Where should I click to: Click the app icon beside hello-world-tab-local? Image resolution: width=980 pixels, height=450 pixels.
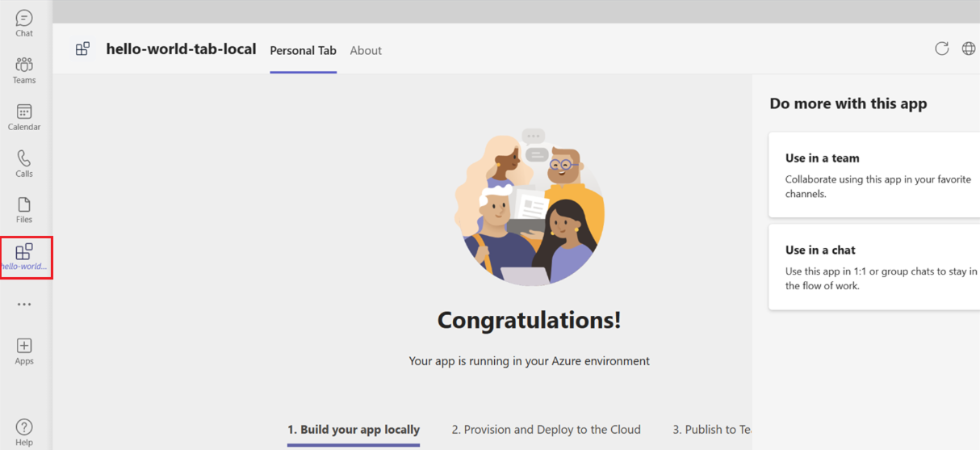coord(82,49)
